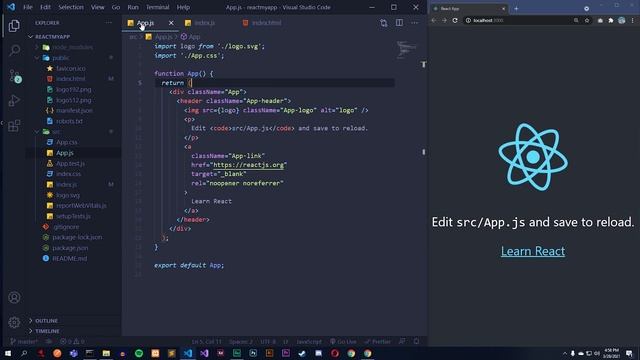Screen dimensions: 640x360
Task: Open README.md file
Action: 69,258
